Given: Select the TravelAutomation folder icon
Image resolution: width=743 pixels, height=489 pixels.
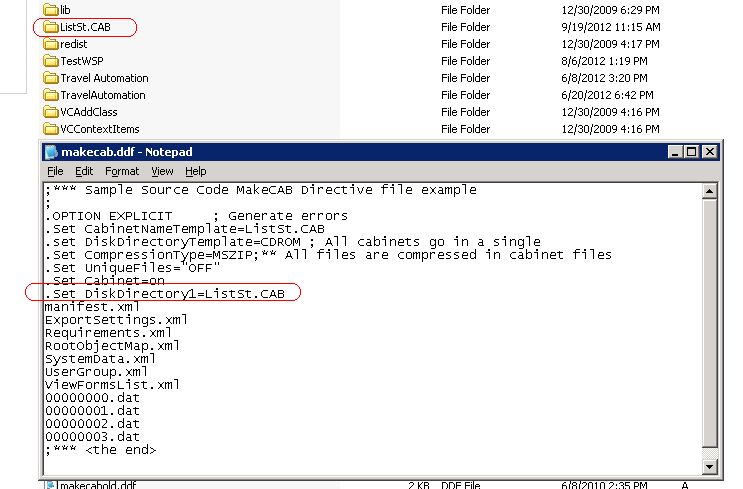Looking at the screenshot, I should pyautogui.click(x=50, y=95).
